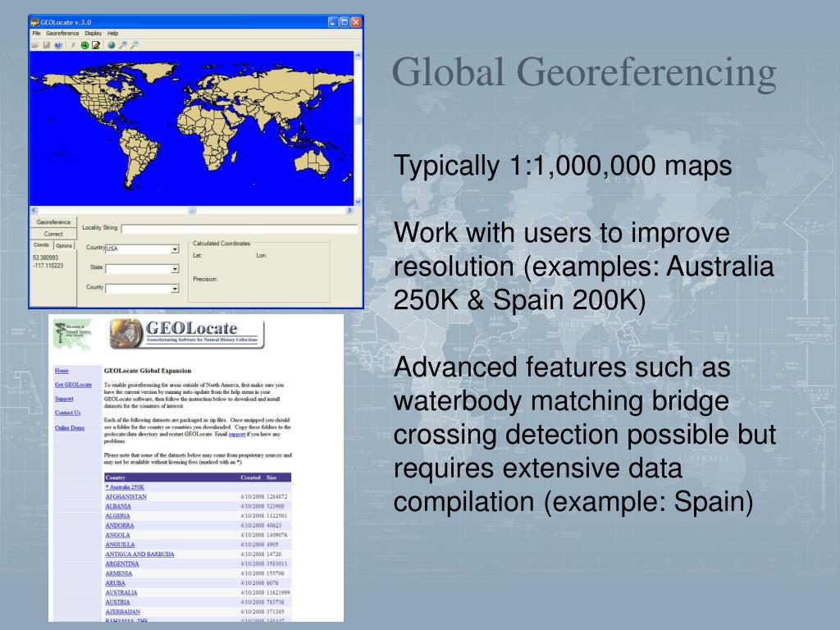Open the Country dropdown showing USA
The width and height of the screenshot is (840, 630).
[175, 249]
